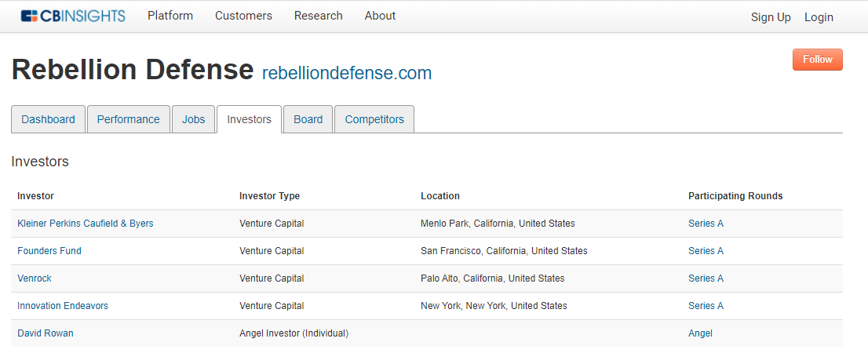
Task: Click the CB Insights logo
Action: point(73,16)
